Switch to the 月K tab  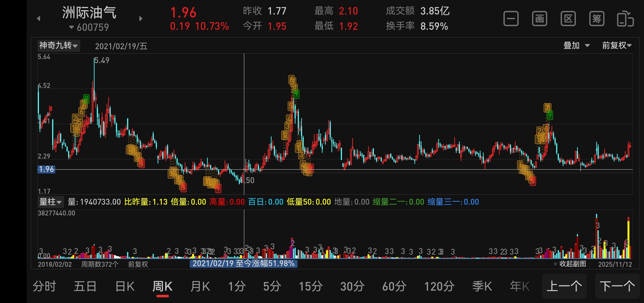pos(200,286)
